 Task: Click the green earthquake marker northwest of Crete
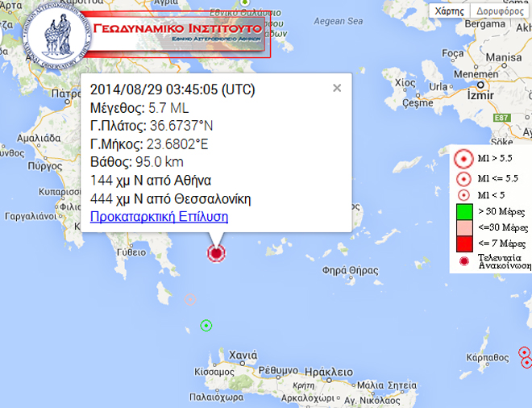click(206, 326)
